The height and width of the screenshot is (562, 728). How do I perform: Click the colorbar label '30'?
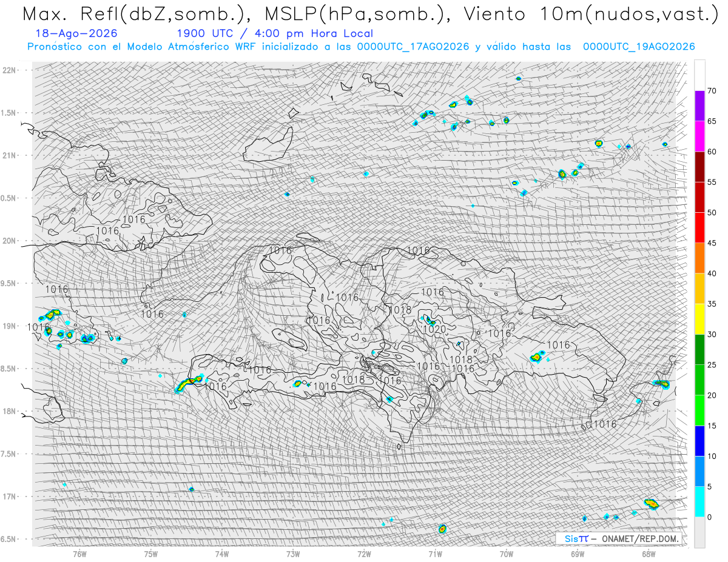coord(713,335)
